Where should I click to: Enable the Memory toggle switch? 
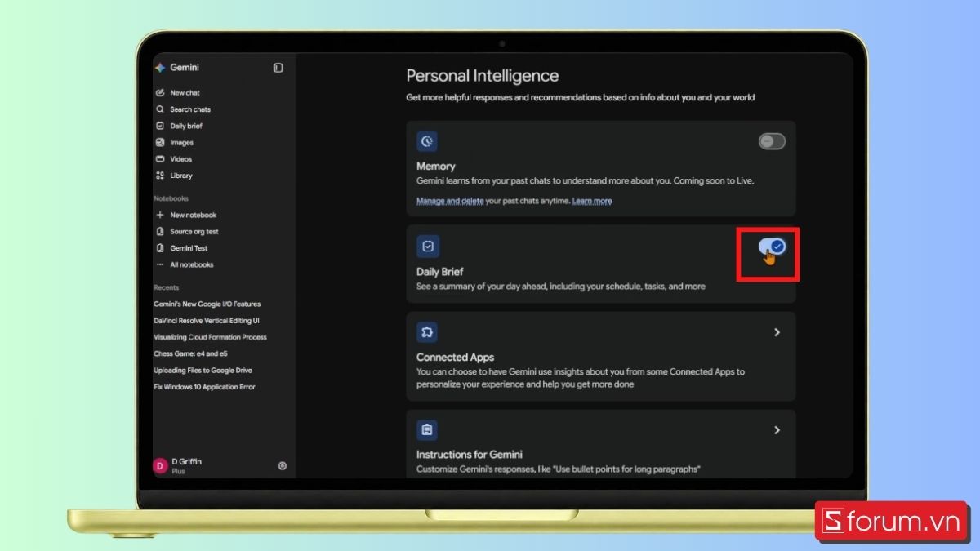tap(772, 141)
